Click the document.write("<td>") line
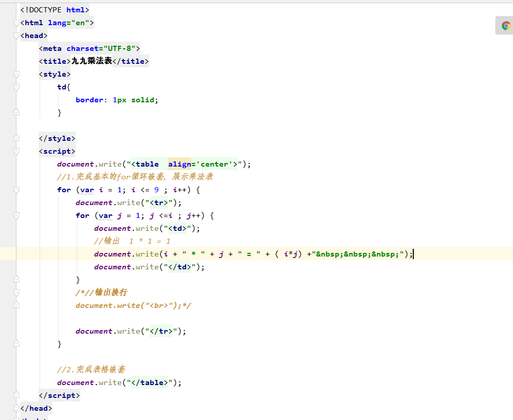This screenshot has height=420, width=513. pos(147,228)
